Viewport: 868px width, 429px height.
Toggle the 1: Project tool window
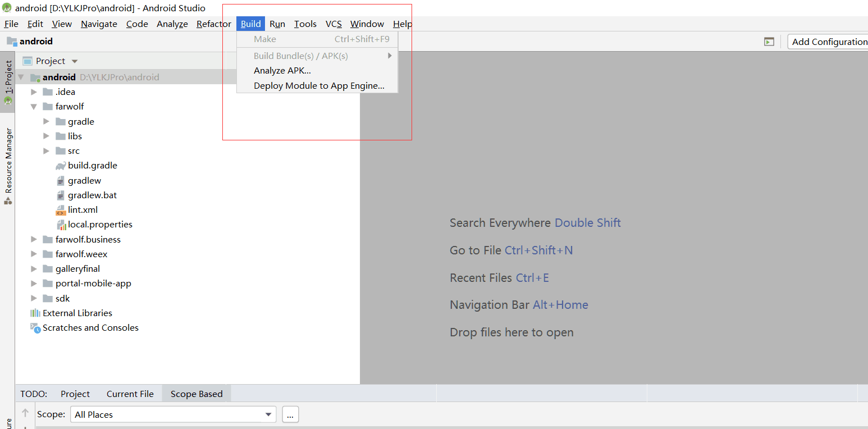click(x=8, y=82)
